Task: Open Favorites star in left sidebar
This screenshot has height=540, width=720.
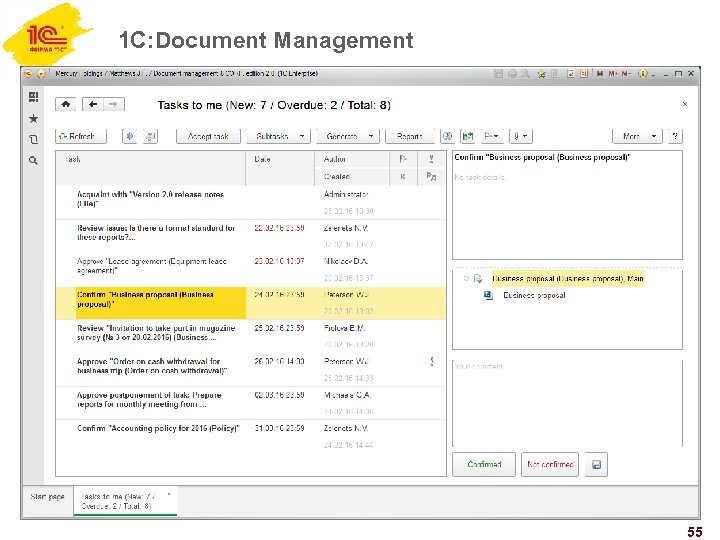Action: pyautogui.click(x=34, y=118)
